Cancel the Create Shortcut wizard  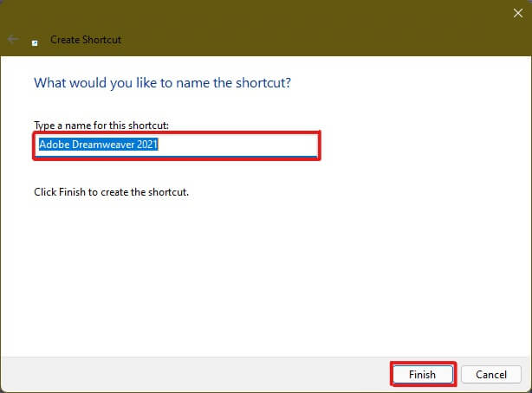(491, 374)
